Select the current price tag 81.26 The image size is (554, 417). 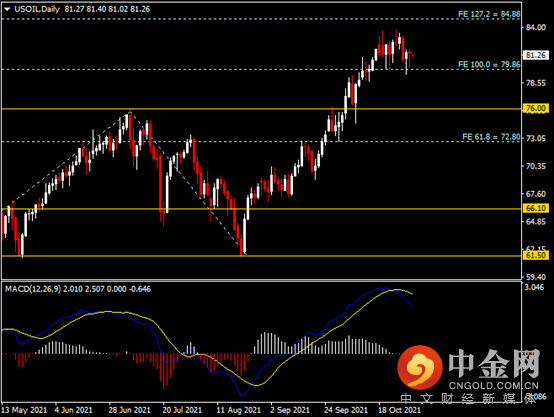(x=536, y=55)
